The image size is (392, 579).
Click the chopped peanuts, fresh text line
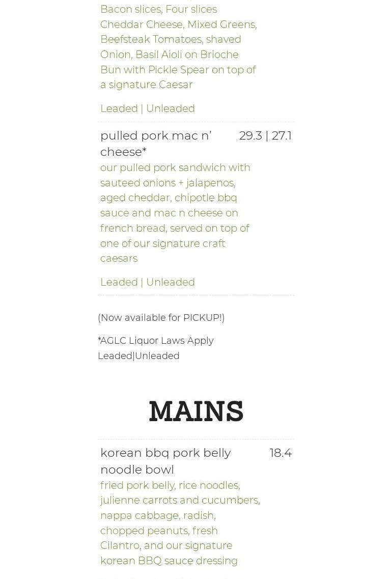[x=159, y=531]
